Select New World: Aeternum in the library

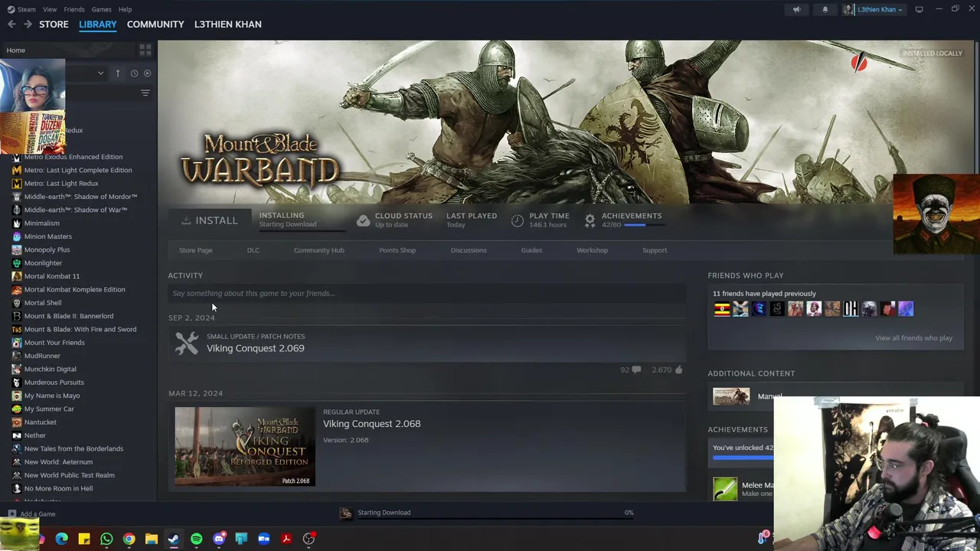(x=58, y=462)
